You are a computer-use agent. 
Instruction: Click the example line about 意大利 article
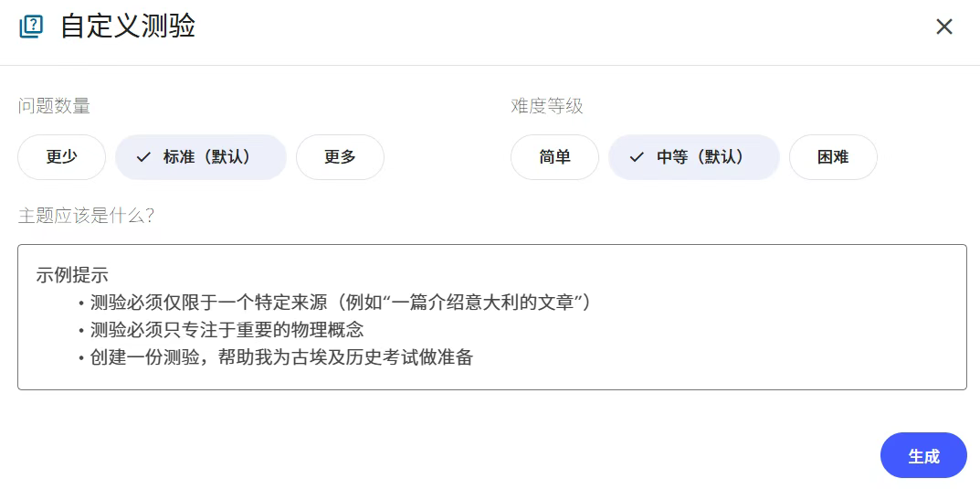pyautogui.click(x=341, y=303)
